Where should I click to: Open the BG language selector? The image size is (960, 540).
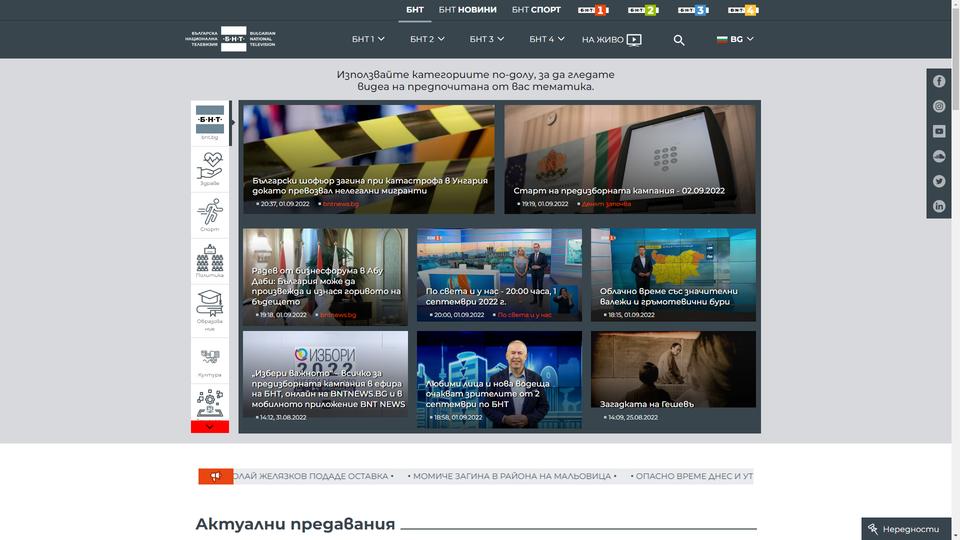click(735, 39)
